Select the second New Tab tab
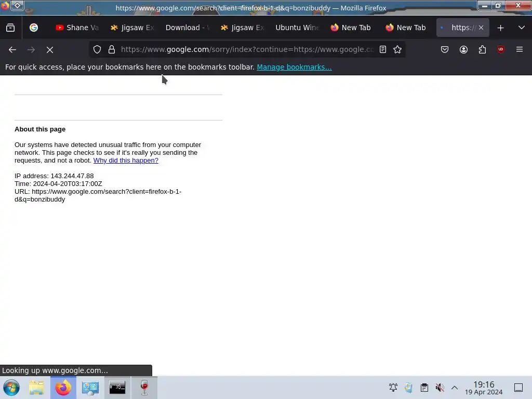 [406, 28]
